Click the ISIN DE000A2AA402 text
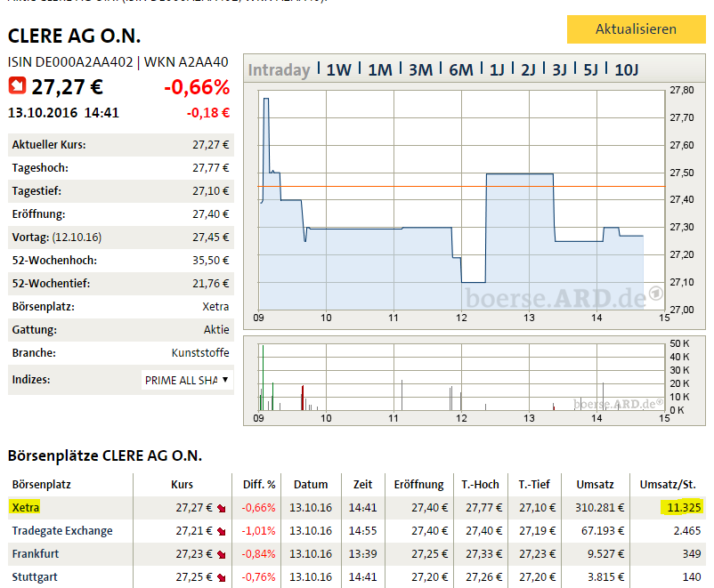714x588 pixels. tap(70, 62)
